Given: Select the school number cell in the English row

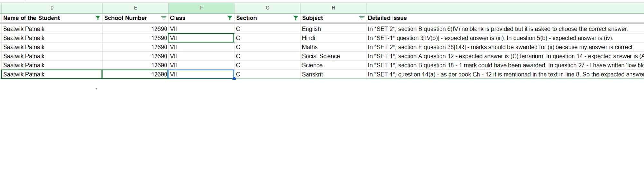Looking at the screenshot, I should tap(135, 29).
